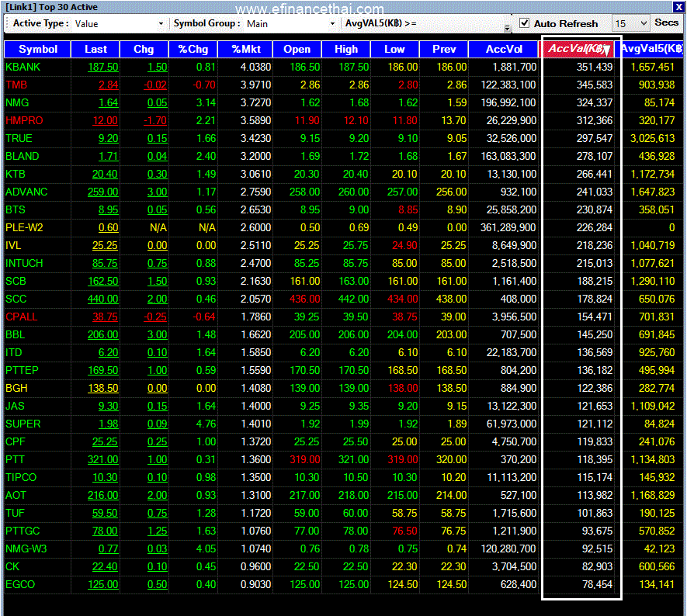The width and height of the screenshot is (687, 616).
Task: Click TRUE AvgVal5 cell 3,025,613
Action: coord(652,138)
